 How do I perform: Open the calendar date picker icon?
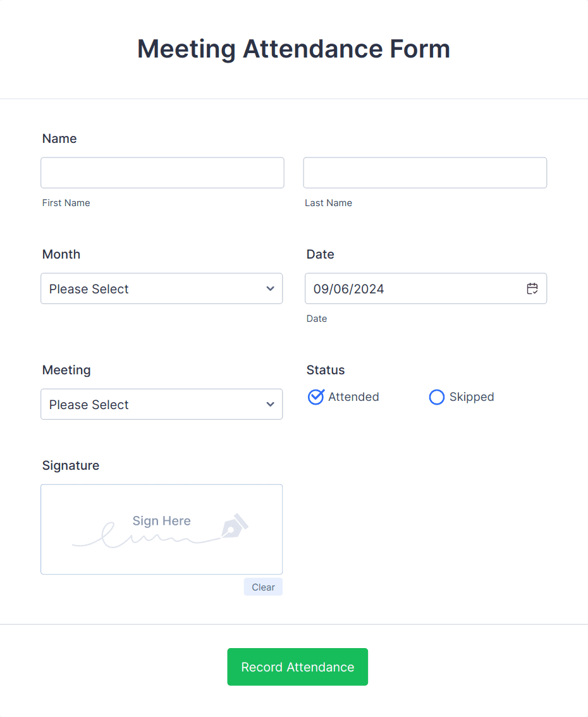(532, 288)
